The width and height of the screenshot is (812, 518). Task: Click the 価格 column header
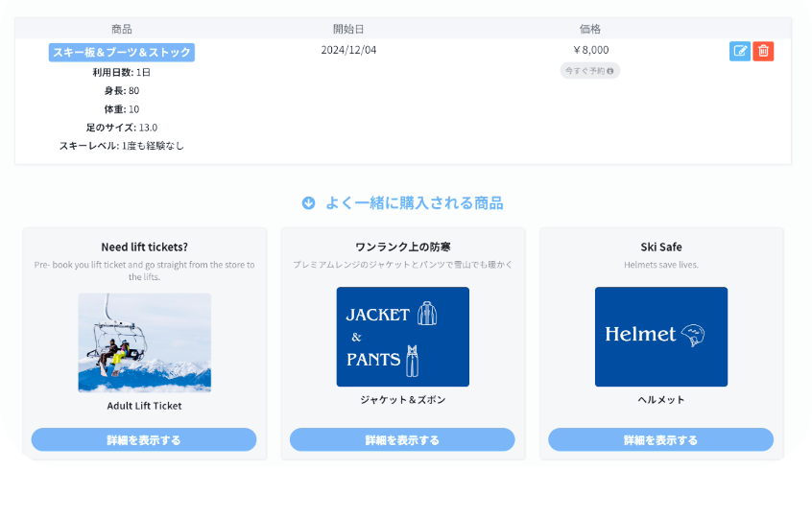click(x=590, y=29)
